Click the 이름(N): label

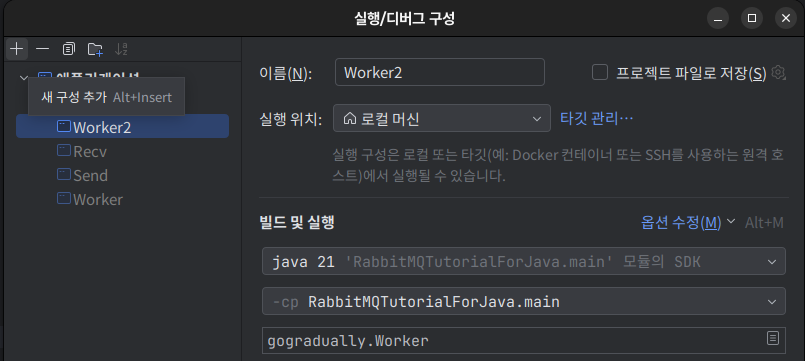click(286, 74)
